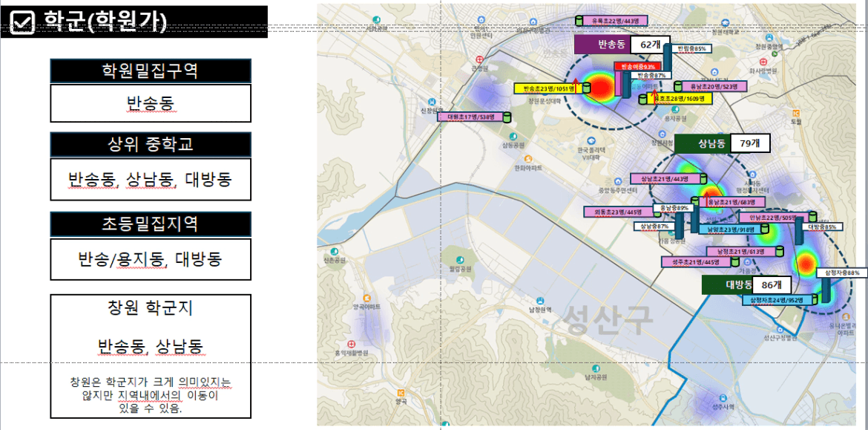Select the 초등밀집지역 black header box
This screenshot has height=430, width=868.
tap(151, 224)
